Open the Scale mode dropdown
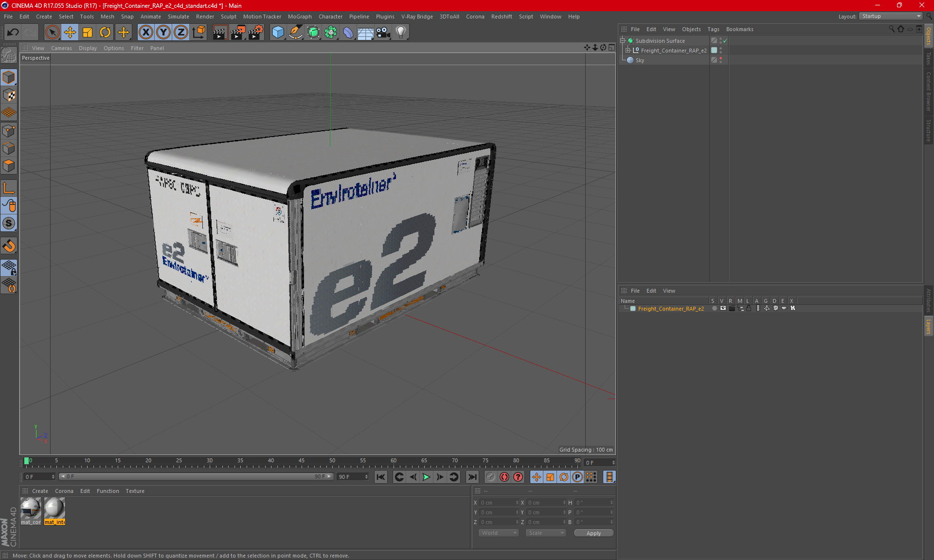 pos(546,533)
